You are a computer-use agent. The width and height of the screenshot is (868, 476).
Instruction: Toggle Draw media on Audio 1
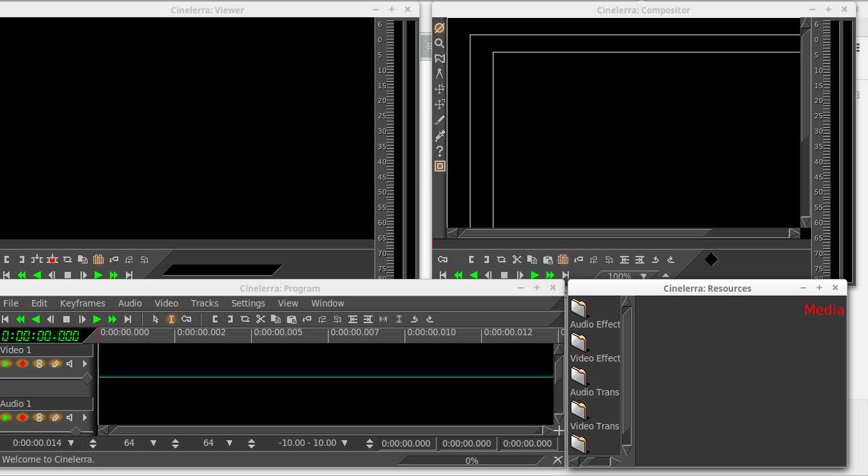tap(55, 417)
